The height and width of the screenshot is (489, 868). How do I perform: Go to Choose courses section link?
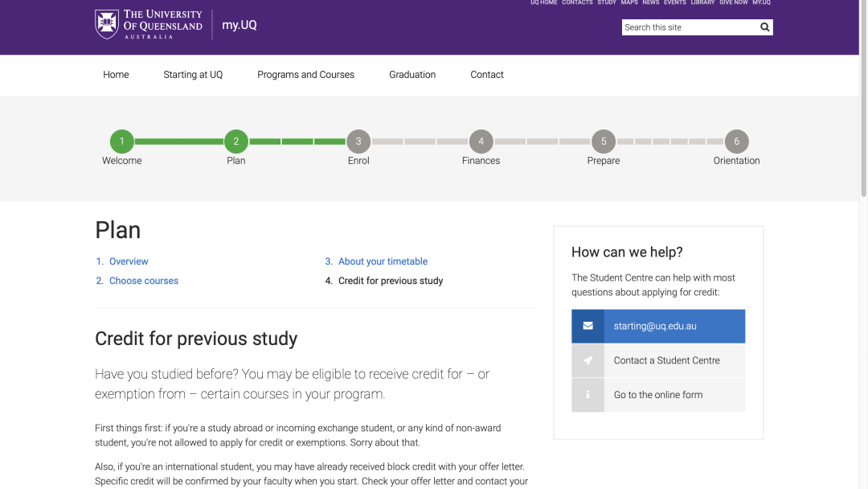click(144, 281)
